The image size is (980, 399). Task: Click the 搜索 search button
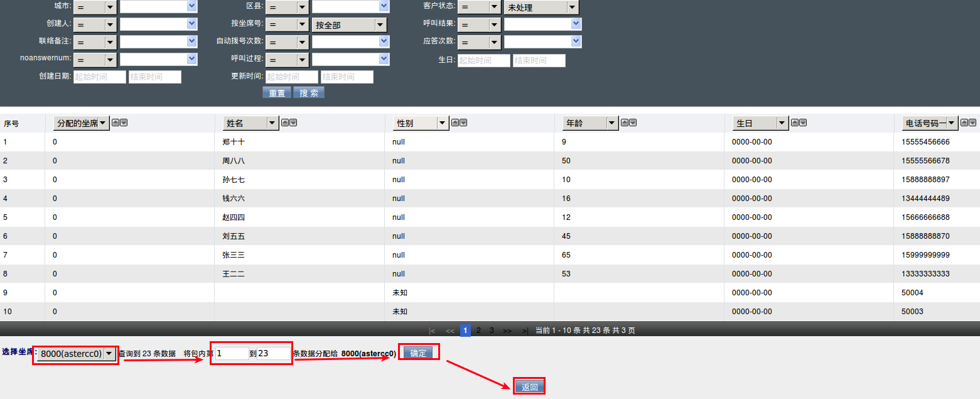[x=308, y=93]
